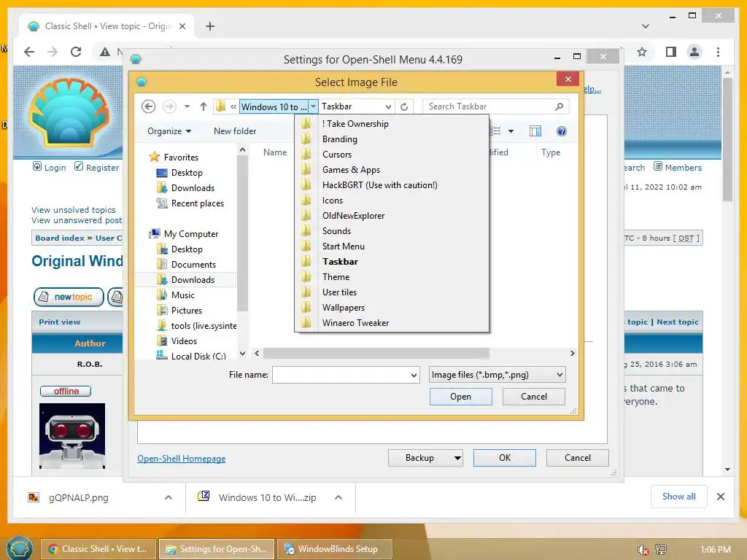Image resolution: width=747 pixels, height=560 pixels.
Task: Open the Open-Shell start button on taskbar
Action: click(19, 548)
